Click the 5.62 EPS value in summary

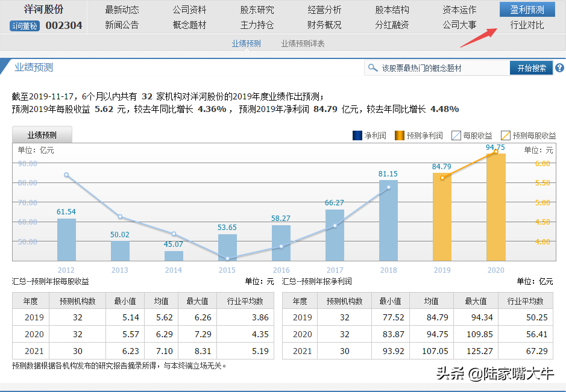104,109
